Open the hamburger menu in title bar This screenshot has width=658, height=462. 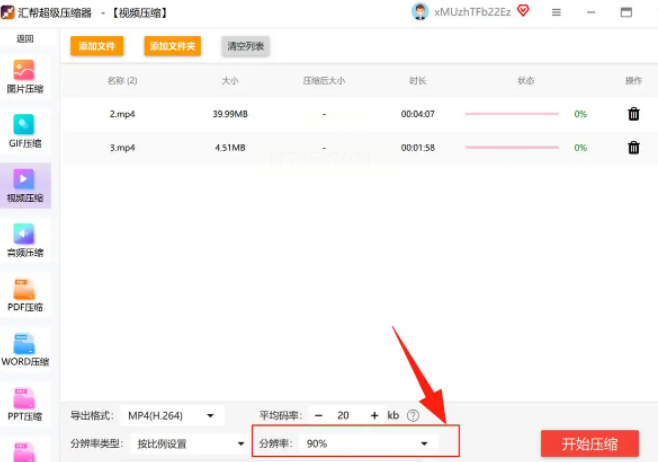point(556,13)
